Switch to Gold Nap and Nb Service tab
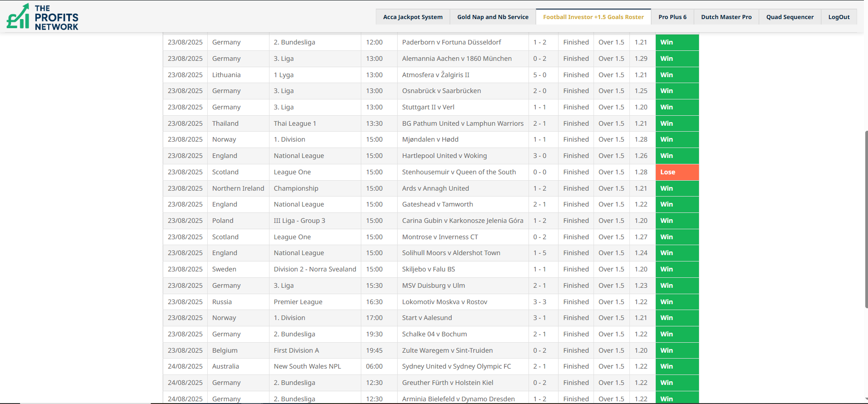This screenshot has height=404, width=868. (x=493, y=17)
